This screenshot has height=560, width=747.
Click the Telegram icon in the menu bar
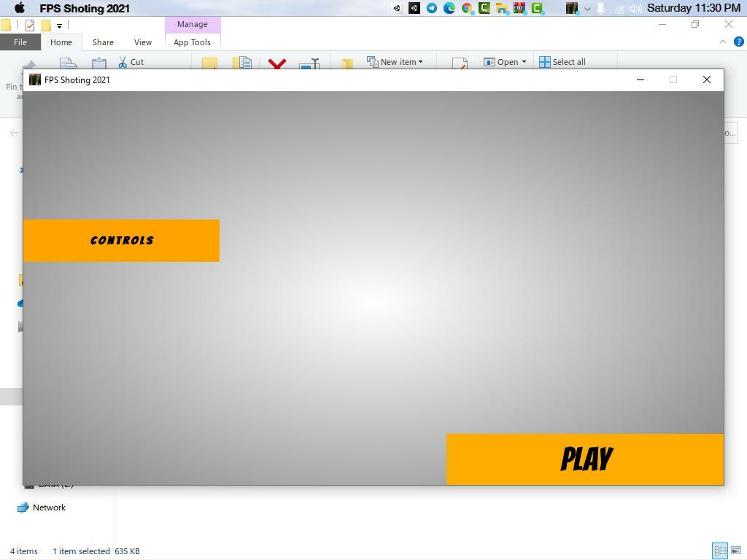point(432,8)
